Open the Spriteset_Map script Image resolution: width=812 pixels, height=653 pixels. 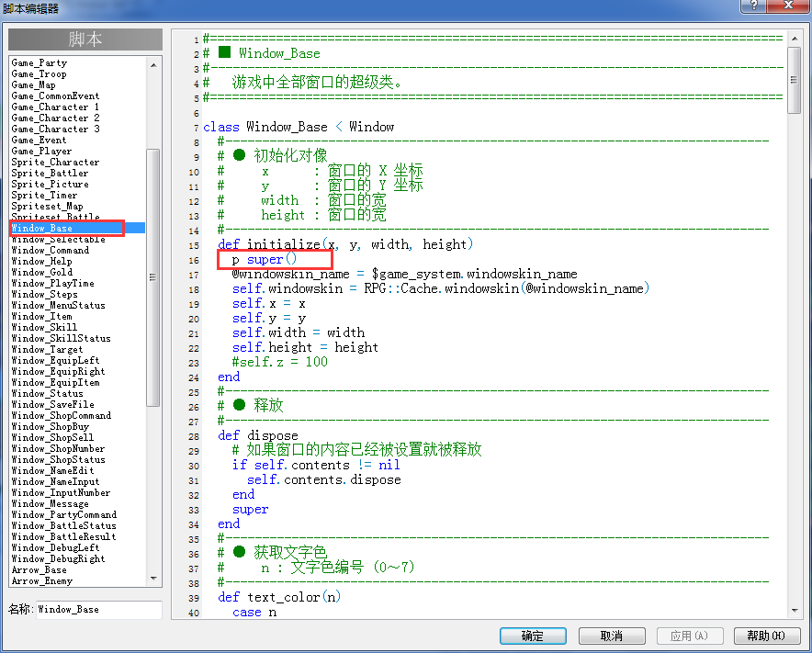47,206
